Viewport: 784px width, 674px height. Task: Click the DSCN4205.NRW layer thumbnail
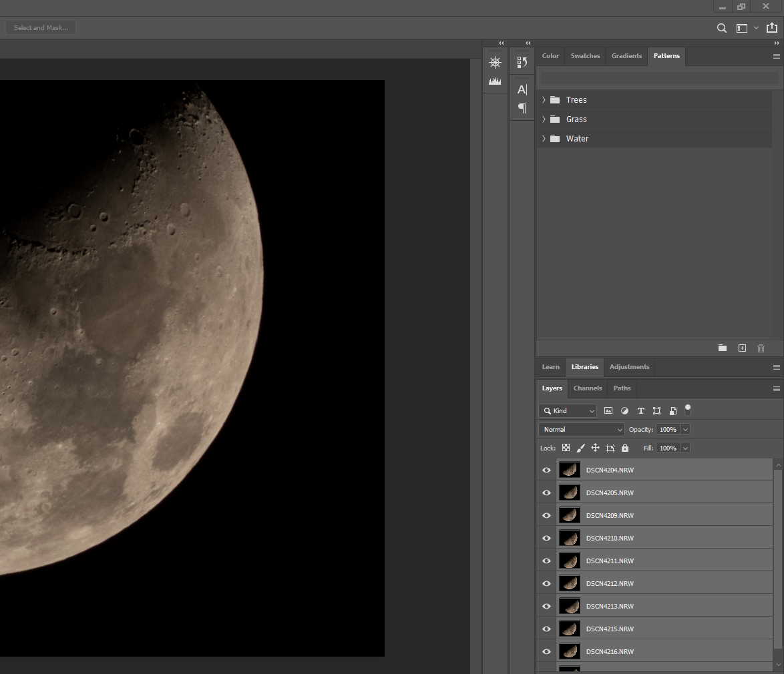click(x=569, y=492)
